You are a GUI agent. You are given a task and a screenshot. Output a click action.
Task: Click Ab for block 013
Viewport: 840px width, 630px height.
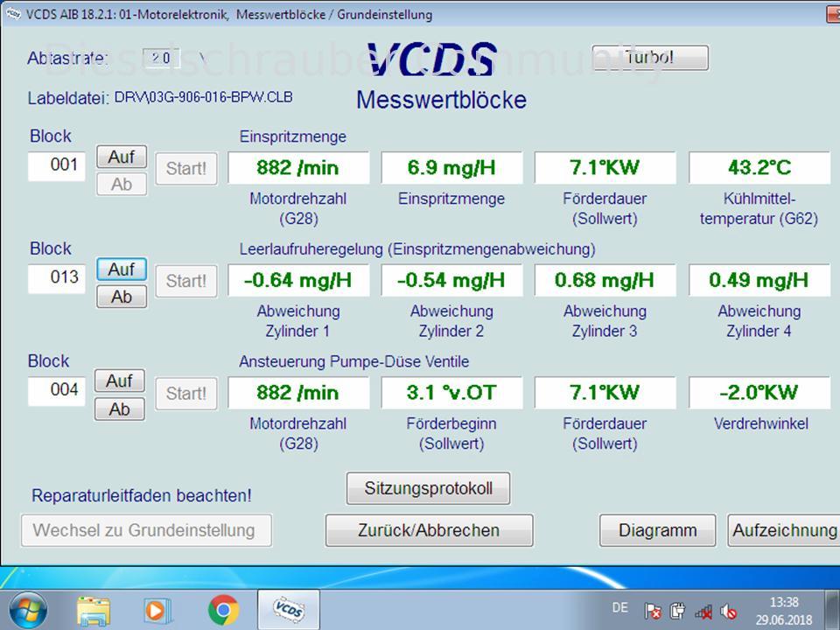pyautogui.click(x=122, y=297)
